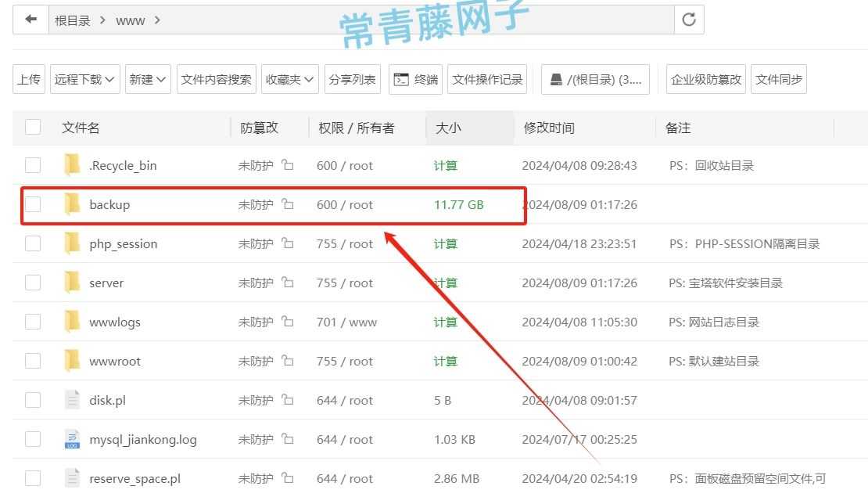
Task: Click the disk.pl file icon
Action: coord(72,400)
